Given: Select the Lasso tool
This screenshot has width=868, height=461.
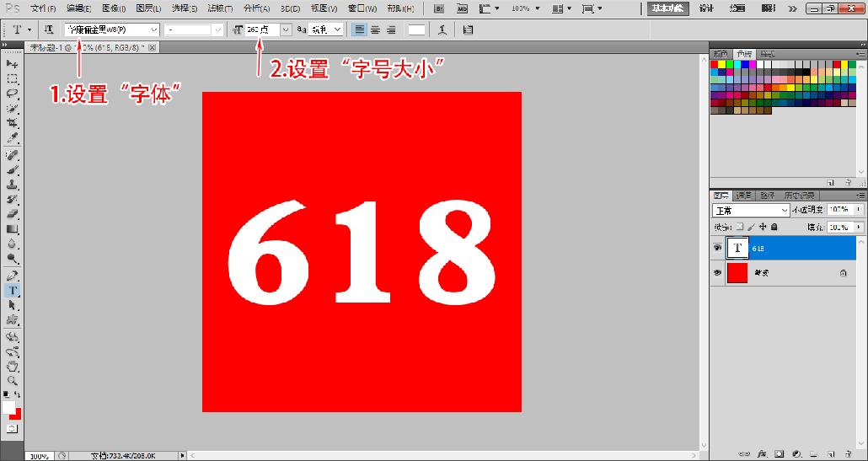Looking at the screenshot, I should click(12, 93).
